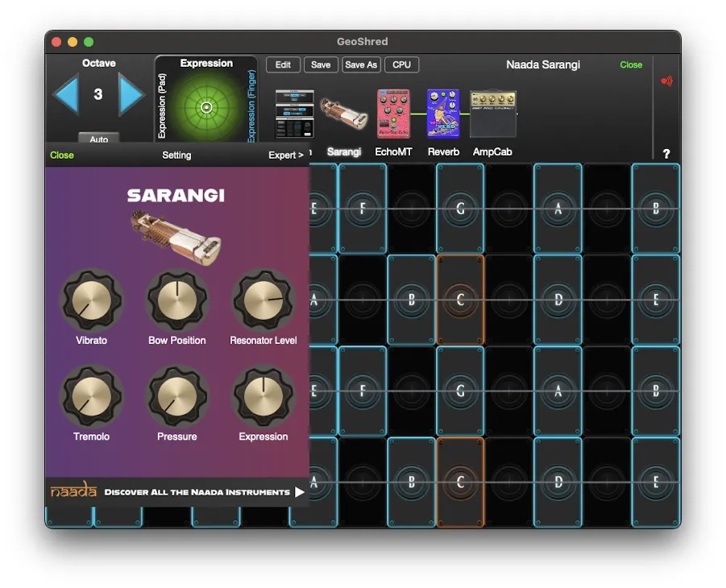
Task: Tap the B key at first row end
Action: (656, 209)
